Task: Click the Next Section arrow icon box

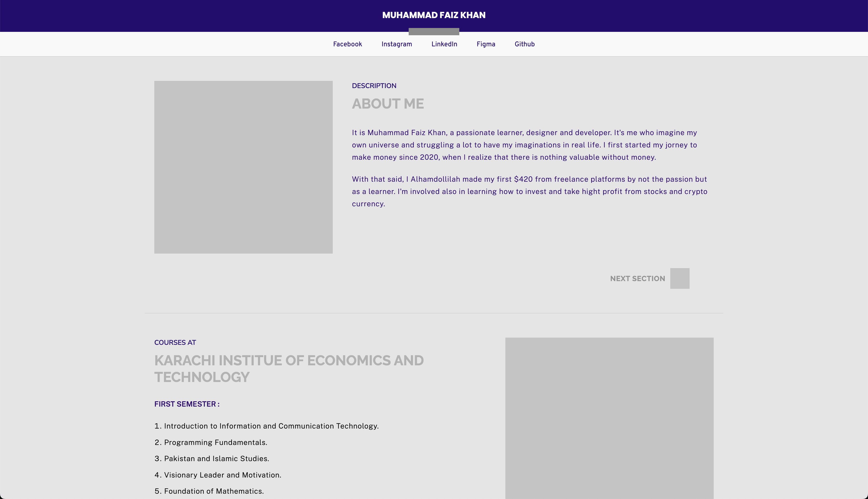Action: coord(679,278)
